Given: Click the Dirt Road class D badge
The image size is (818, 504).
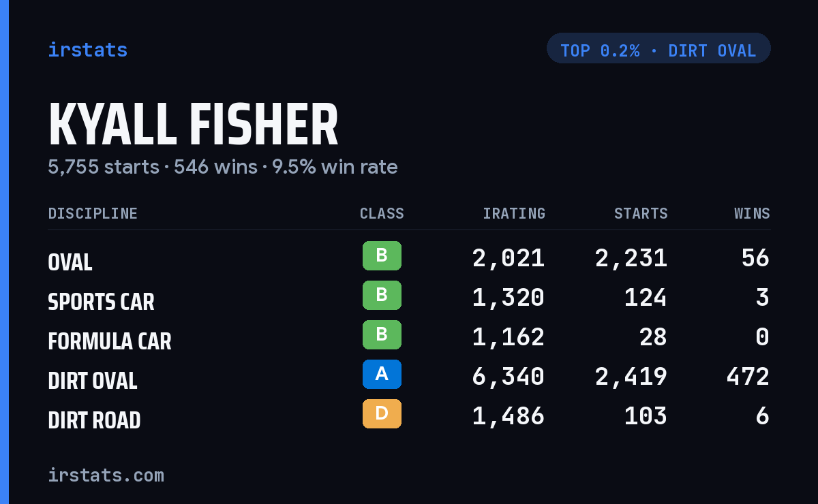Looking at the screenshot, I should (x=382, y=413).
